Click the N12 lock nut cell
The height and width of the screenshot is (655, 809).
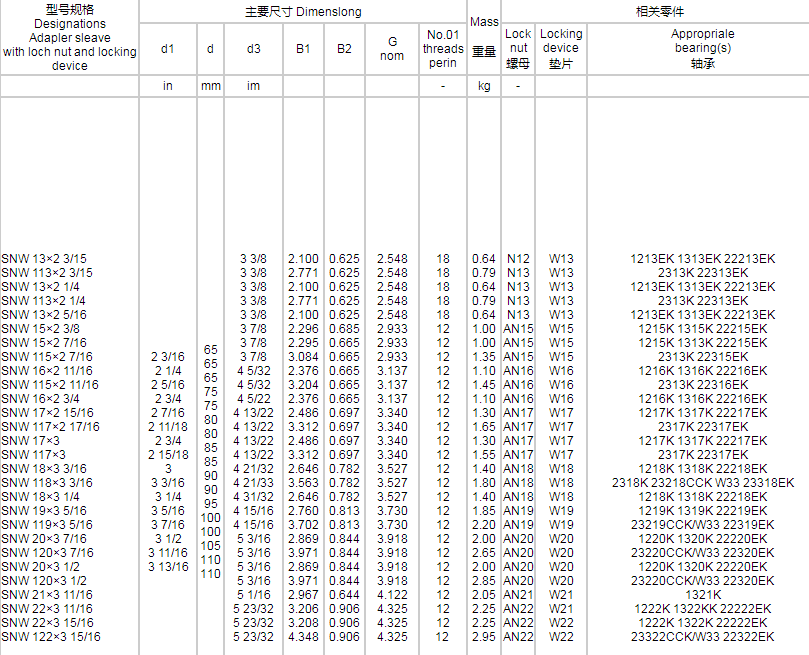pos(518,258)
